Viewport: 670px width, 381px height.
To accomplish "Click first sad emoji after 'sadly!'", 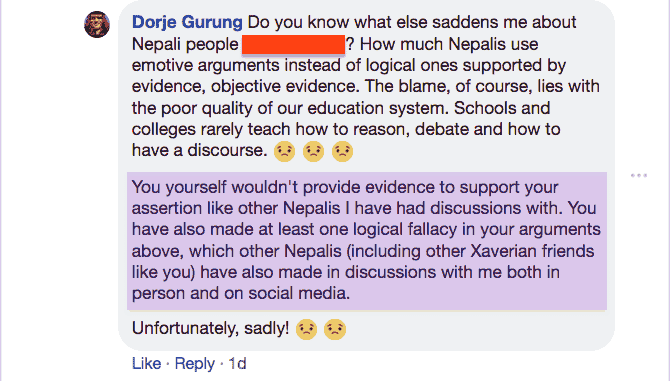I will click(306, 329).
